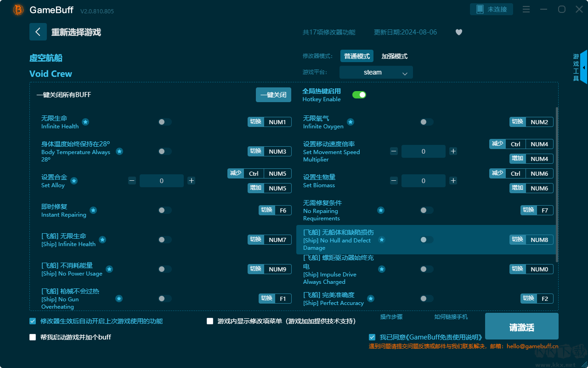
Task: Click the phone 未连接 connection button
Action: point(492,9)
